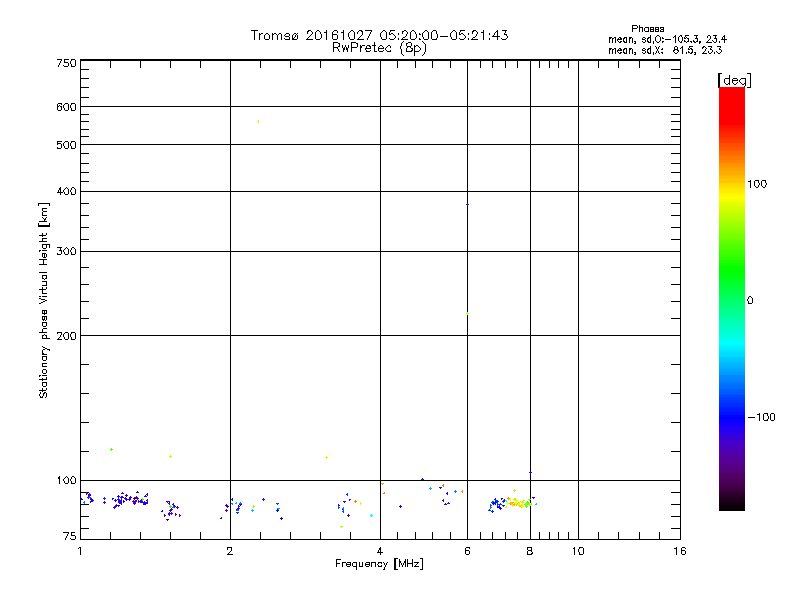Click the plot title 'Tromsø 20161027 05:20:00-05:21:43'
The image size is (800, 600).
click(x=379, y=35)
